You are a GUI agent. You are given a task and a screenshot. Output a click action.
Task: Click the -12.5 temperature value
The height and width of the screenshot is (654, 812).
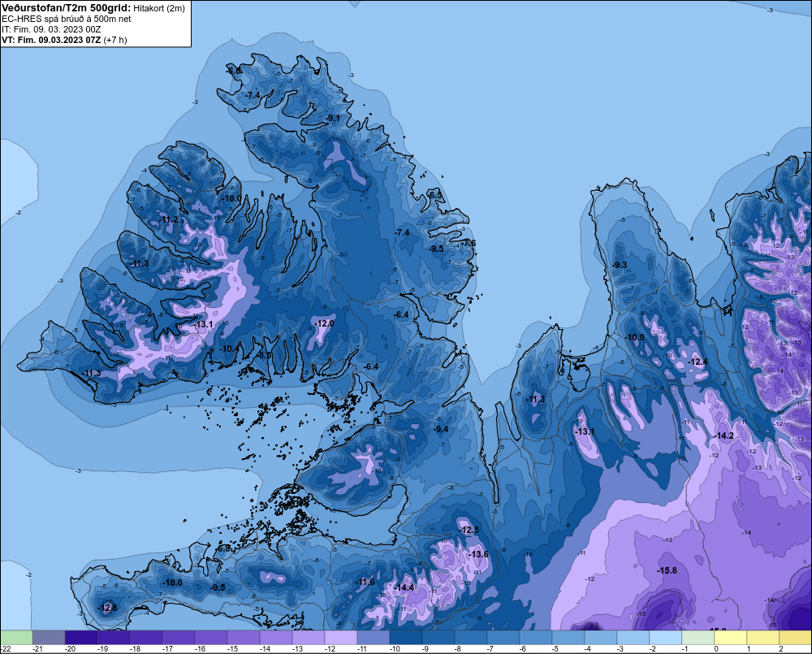click(x=469, y=530)
